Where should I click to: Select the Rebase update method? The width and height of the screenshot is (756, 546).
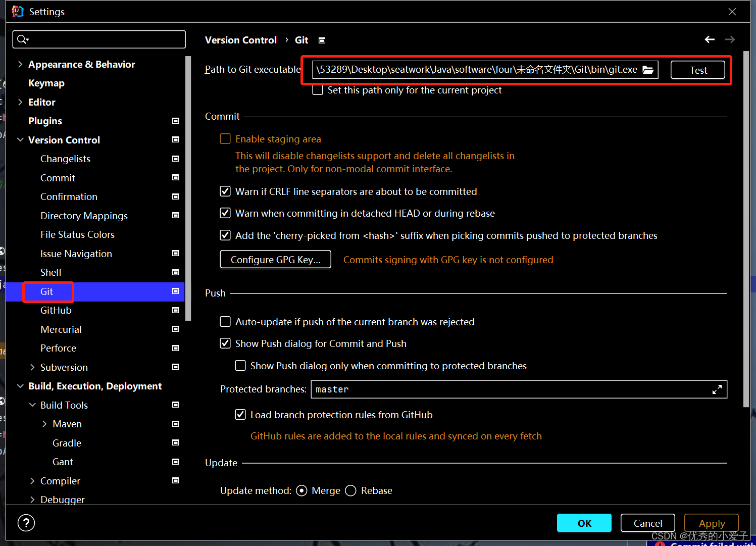[351, 490]
